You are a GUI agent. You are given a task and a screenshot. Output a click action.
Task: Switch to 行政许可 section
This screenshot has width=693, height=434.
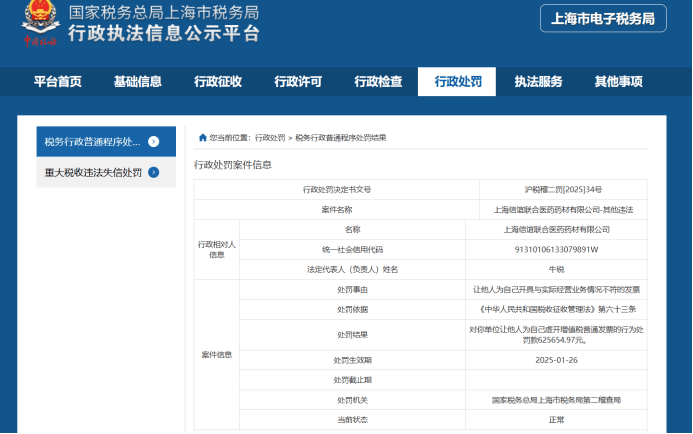(298, 82)
